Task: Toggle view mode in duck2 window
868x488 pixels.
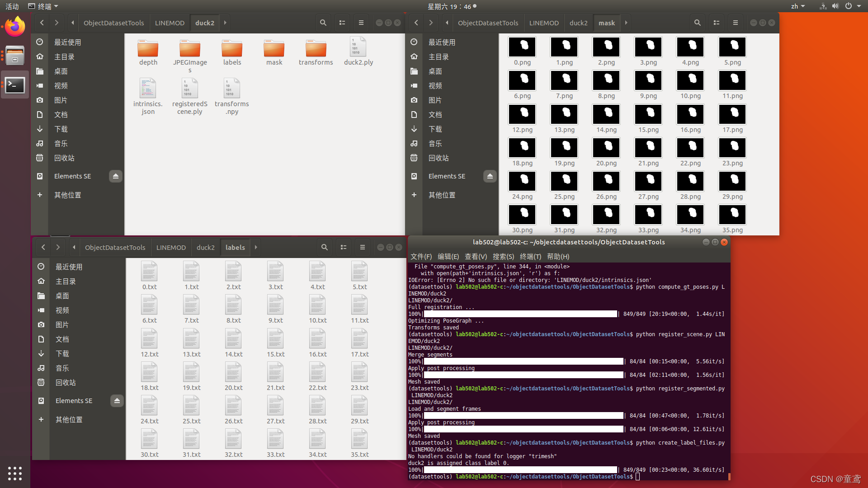Action: coord(342,23)
